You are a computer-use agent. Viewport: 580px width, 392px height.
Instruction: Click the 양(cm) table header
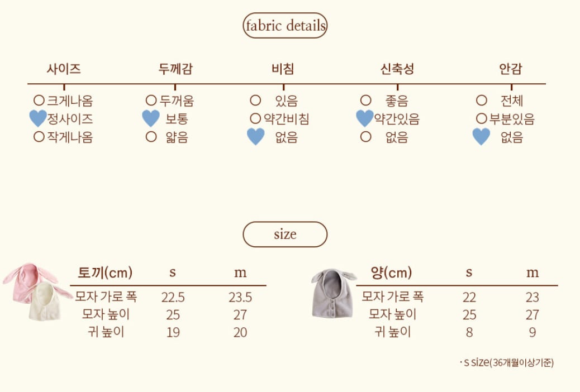[391, 273]
